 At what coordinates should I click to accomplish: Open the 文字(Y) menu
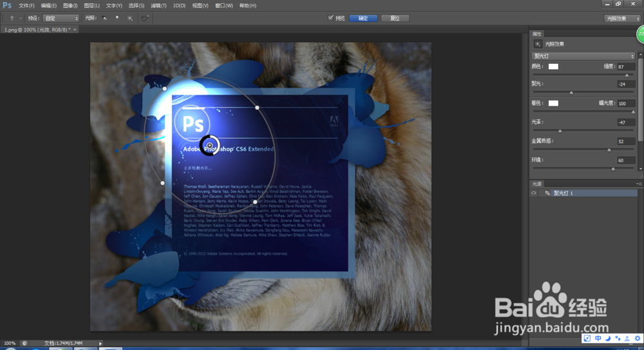coord(114,6)
